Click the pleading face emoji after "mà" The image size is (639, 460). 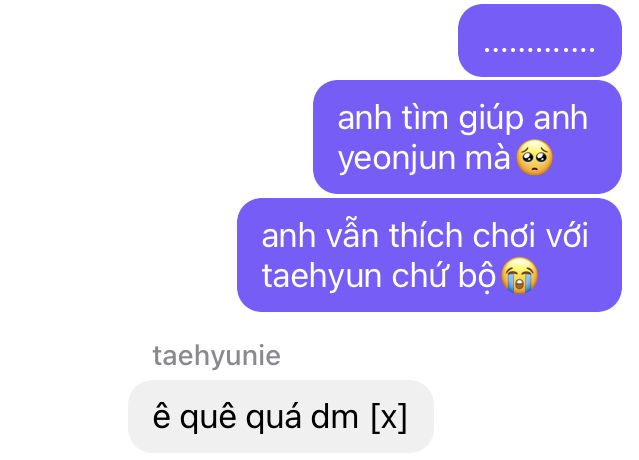[x=534, y=158]
